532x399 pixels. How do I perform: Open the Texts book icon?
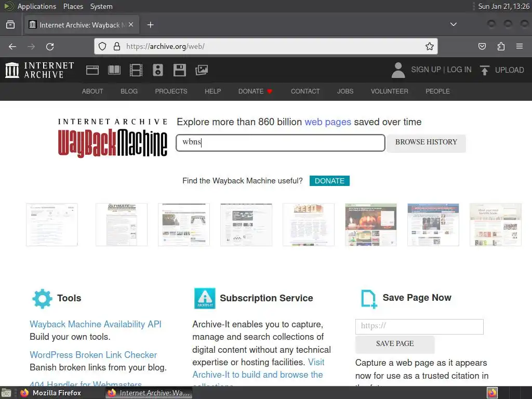click(114, 70)
